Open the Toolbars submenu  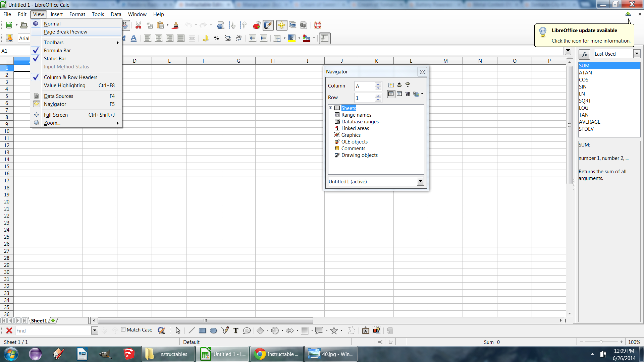coord(76,43)
